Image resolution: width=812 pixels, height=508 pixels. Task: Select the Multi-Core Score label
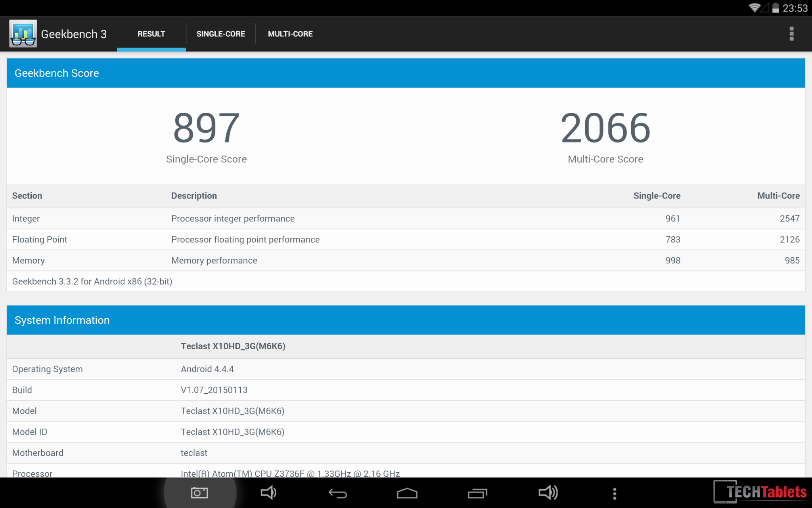pyautogui.click(x=605, y=159)
